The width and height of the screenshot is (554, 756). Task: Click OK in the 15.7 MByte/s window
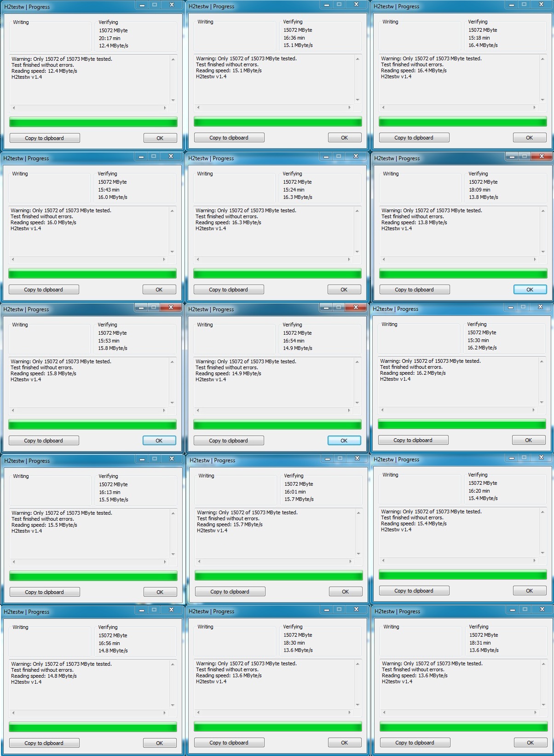click(346, 592)
